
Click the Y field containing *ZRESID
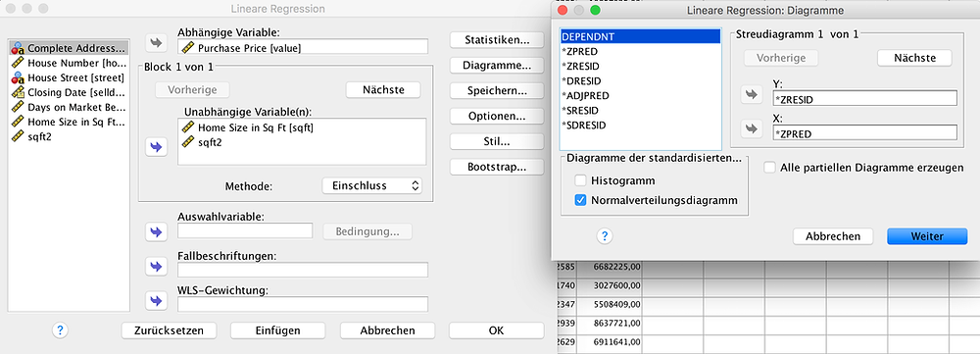(x=864, y=98)
